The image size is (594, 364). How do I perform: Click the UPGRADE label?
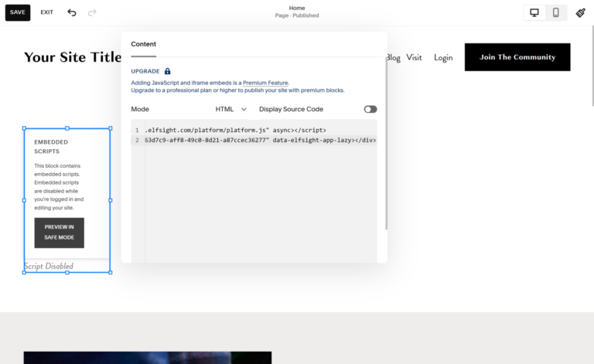(x=145, y=71)
